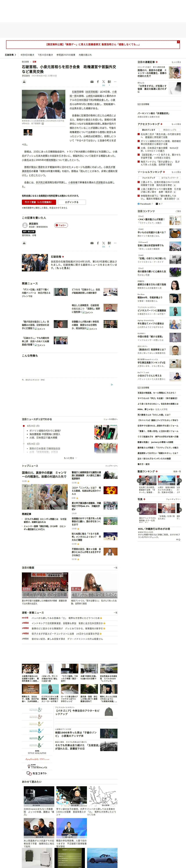Go to previous photo in 写真 carousel
The image size is (186, 868).
pos(139,510)
